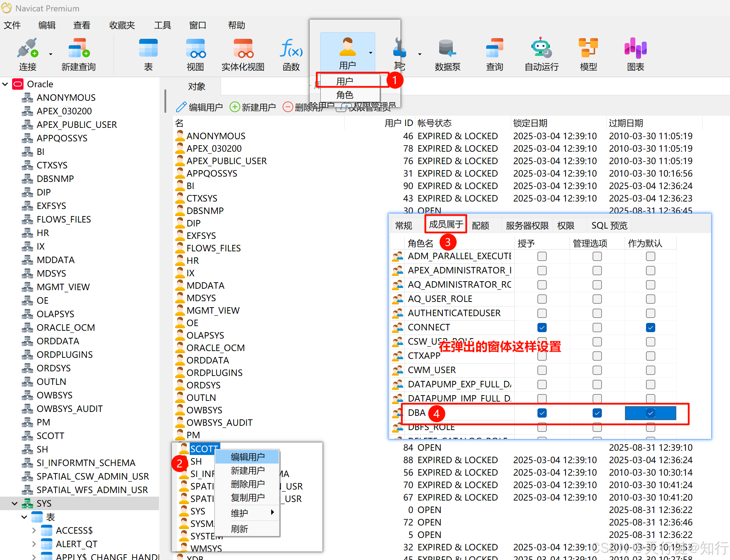Click the 编辑用户 toolbar button

click(x=200, y=107)
